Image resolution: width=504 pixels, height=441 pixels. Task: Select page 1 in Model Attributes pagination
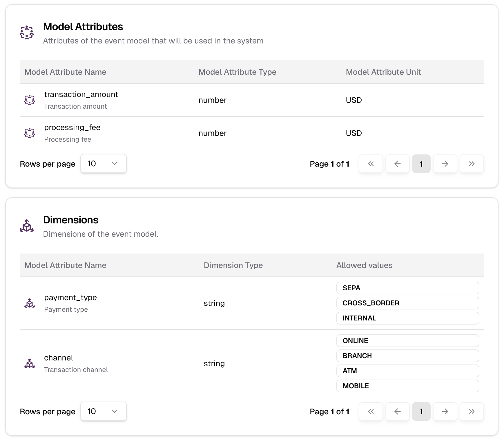tap(421, 164)
